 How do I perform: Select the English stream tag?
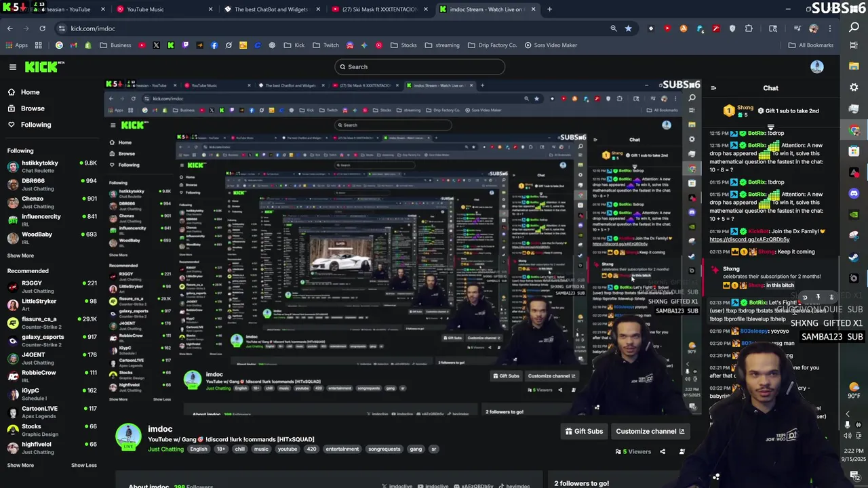click(x=199, y=449)
